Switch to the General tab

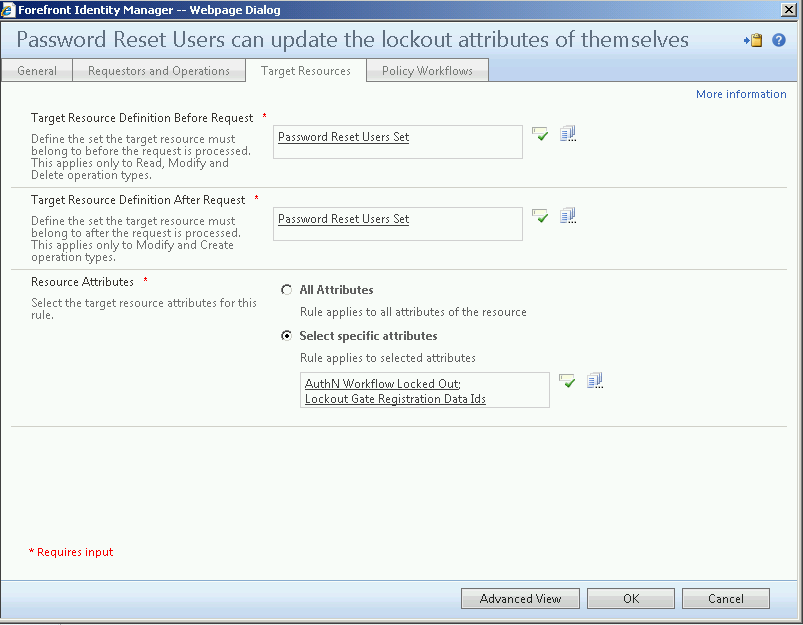(x=37, y=71)
